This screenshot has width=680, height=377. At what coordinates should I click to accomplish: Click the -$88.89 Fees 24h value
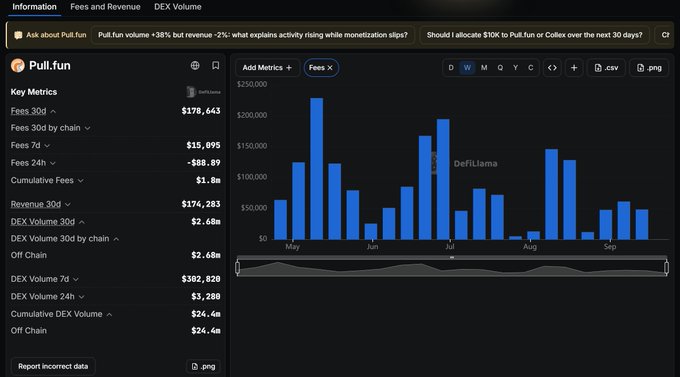pos(203,163)
